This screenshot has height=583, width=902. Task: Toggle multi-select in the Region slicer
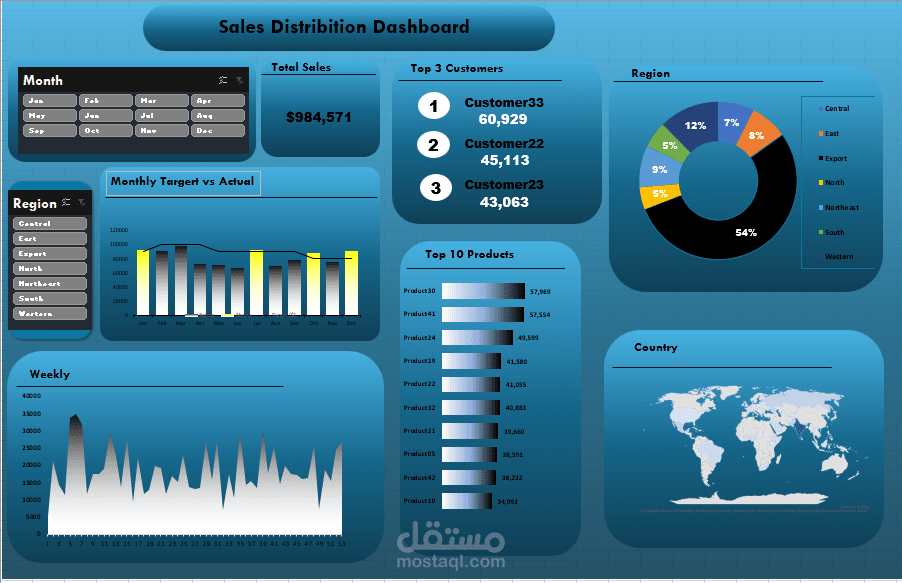pyautogui.click(x=66, y=202)
